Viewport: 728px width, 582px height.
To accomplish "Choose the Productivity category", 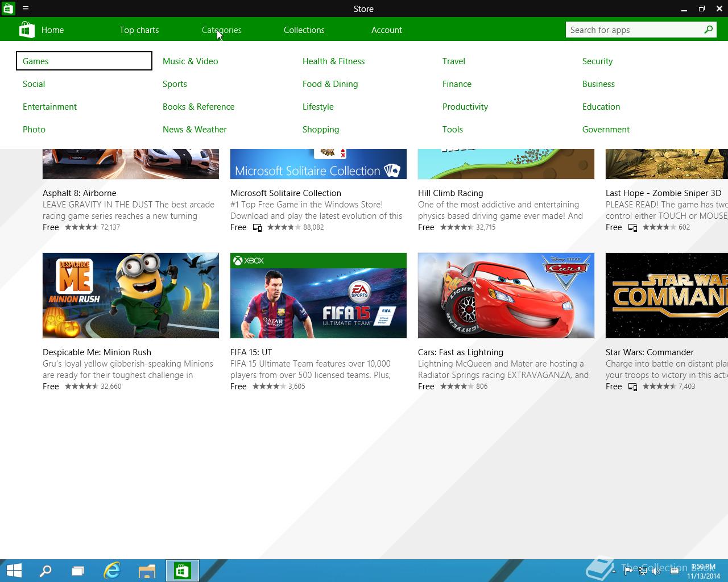I will 465,107.
